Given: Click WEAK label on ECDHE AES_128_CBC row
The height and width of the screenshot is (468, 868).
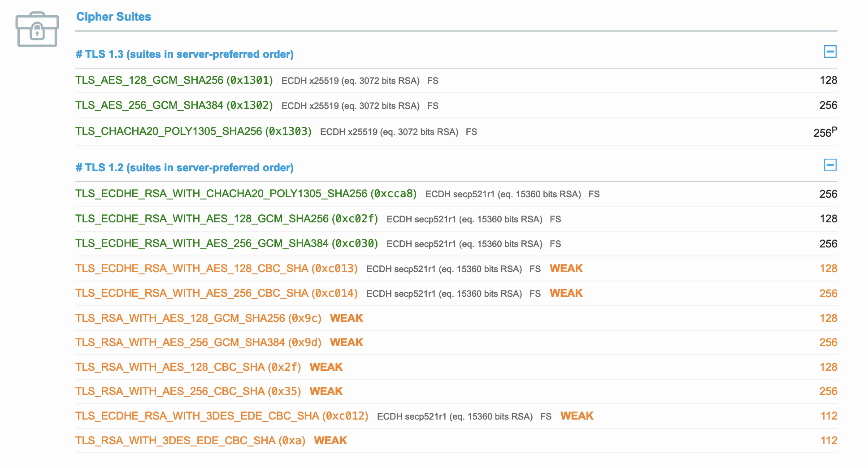Looking at the screenshot, I should pyautogui.click(x=566, y=269).
